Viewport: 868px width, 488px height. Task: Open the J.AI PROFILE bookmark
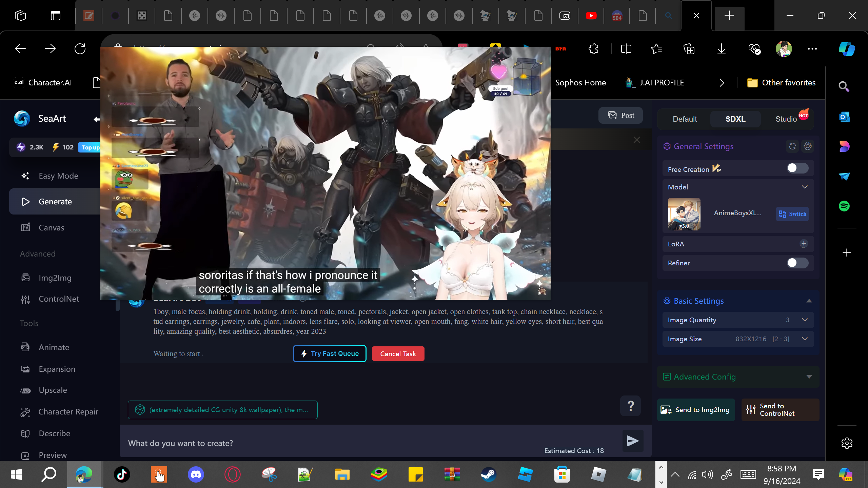(655, 83)
